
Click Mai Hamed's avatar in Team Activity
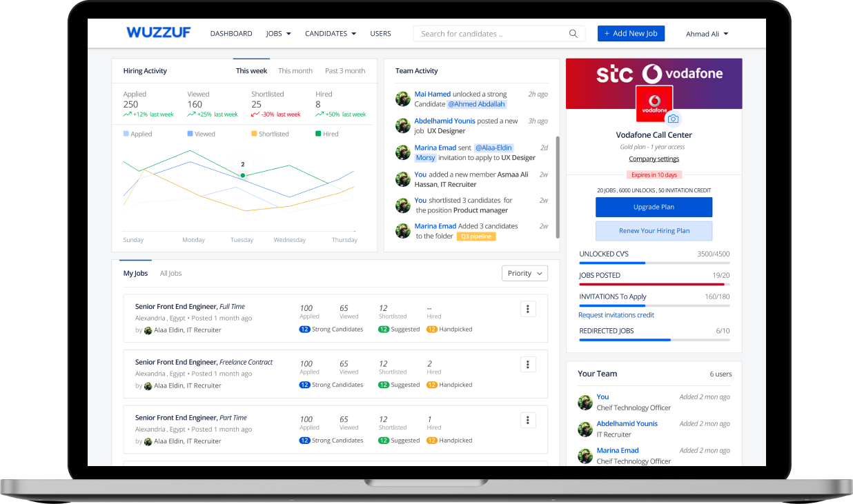[403, 99]
